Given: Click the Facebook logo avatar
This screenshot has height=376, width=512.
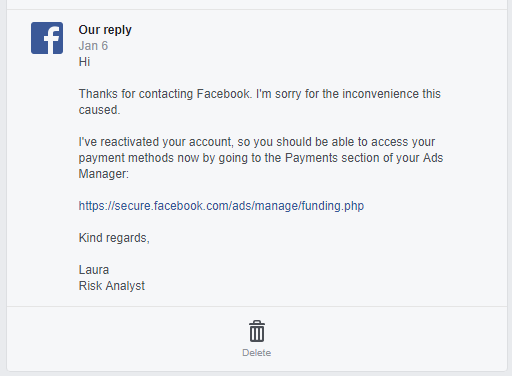Looking at the screenshot, I should 47,38.
